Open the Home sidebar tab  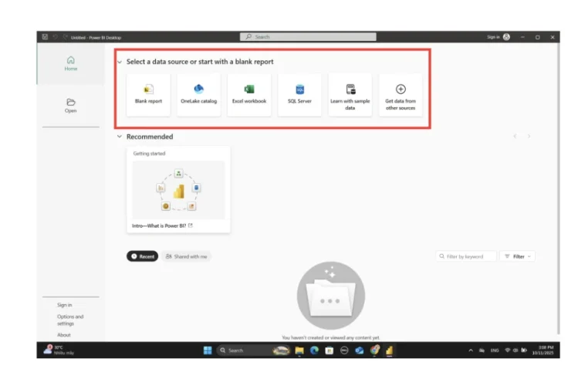click(70, 64)
